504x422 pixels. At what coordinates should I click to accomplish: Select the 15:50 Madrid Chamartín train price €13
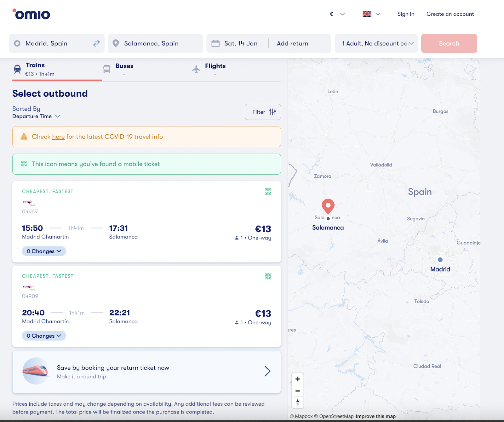[x=263, y=229]
